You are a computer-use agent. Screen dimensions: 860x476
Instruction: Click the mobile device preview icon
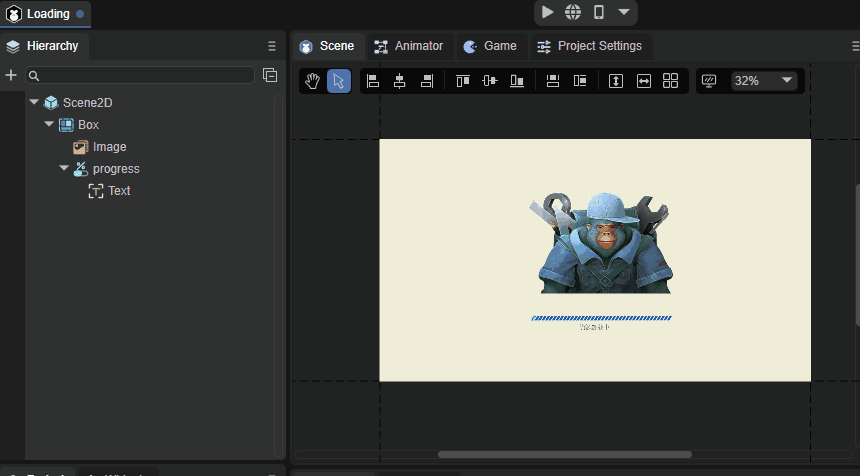pos(598,12)
